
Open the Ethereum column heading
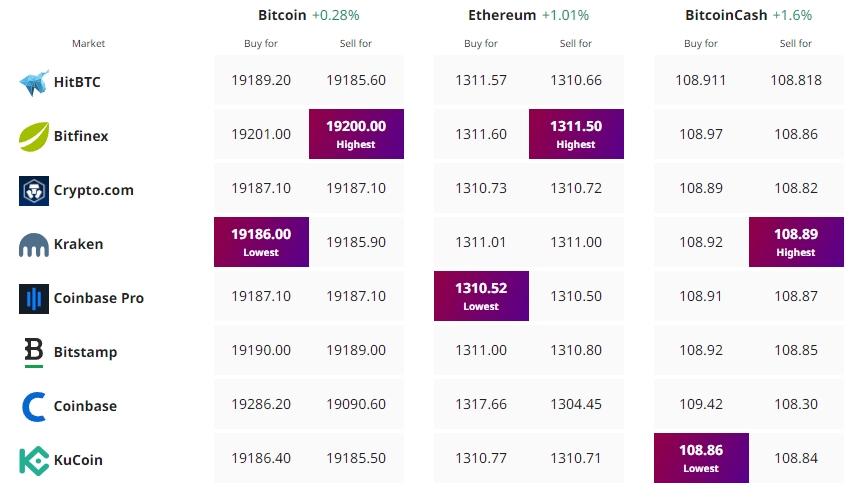tap(502, 15)
